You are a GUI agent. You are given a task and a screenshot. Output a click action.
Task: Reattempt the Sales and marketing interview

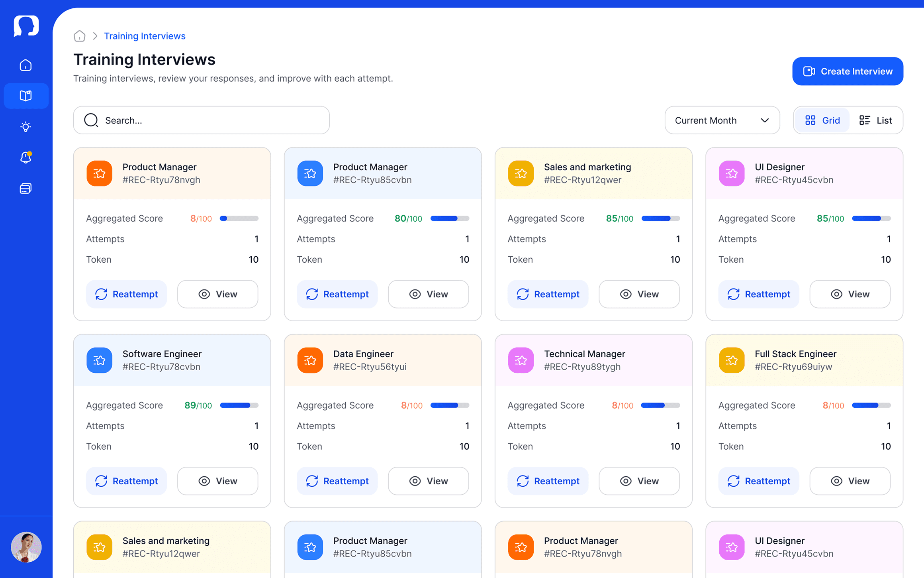pos(548,294)
